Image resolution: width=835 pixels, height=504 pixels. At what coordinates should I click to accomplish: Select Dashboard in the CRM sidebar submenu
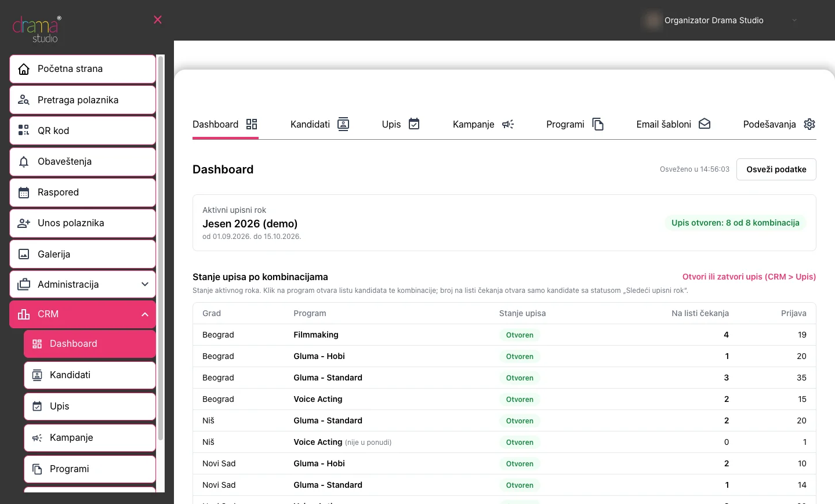(x=90, y=344)
